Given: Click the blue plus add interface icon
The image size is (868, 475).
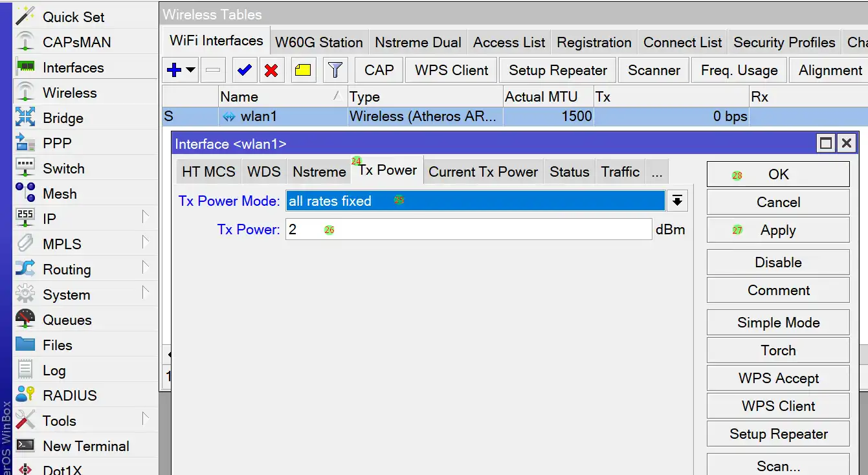Looking at the screenshot, I should click(x=173, y=70).
